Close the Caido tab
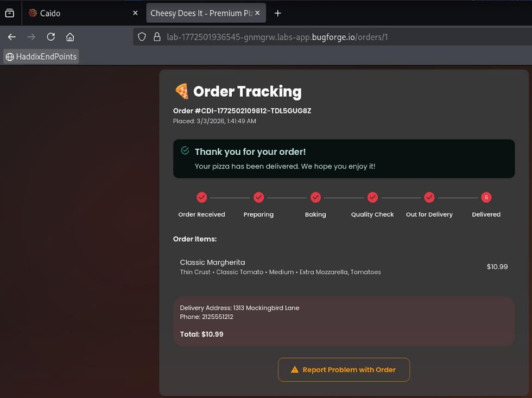 (x=135, y=13)
